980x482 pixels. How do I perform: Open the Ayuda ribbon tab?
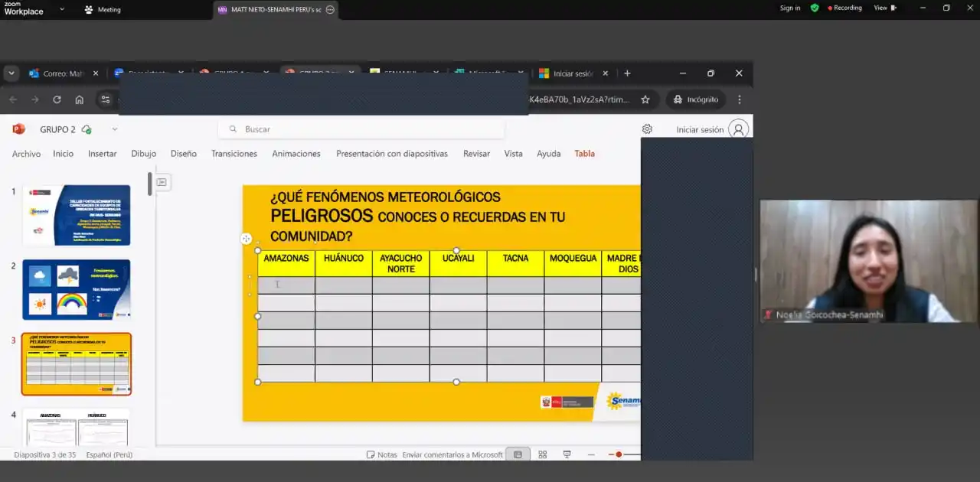tap(549, 154)
